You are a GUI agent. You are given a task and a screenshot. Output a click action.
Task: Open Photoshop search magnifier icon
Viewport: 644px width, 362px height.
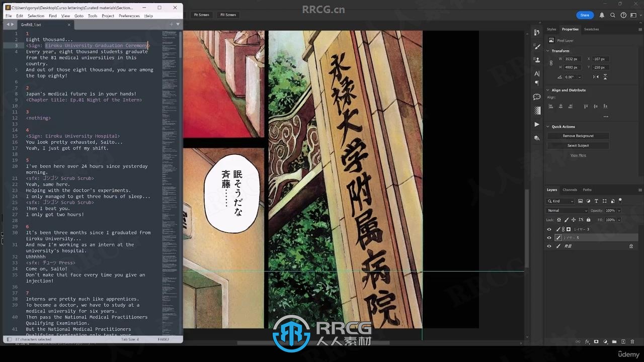(x=612, y=15)
